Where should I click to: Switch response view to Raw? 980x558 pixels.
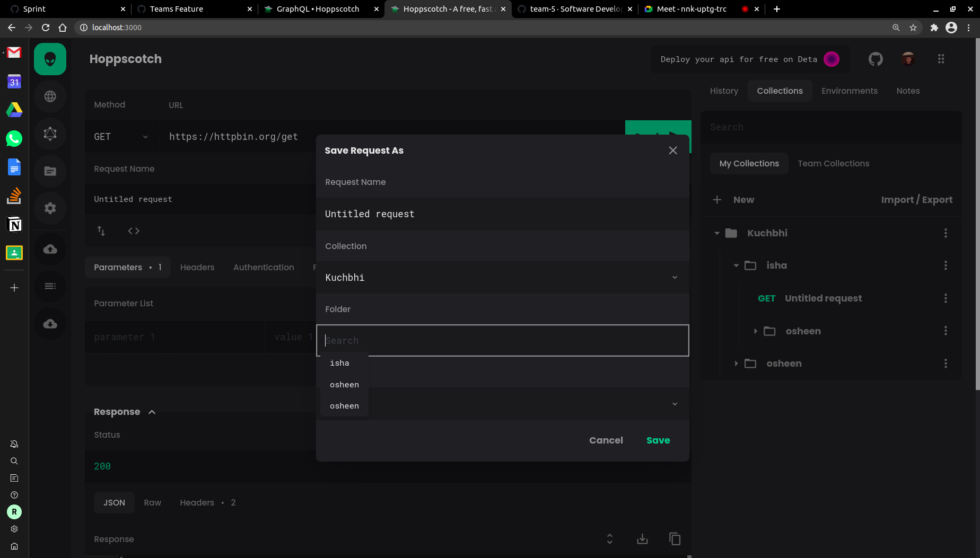click(x=152, y=502)
